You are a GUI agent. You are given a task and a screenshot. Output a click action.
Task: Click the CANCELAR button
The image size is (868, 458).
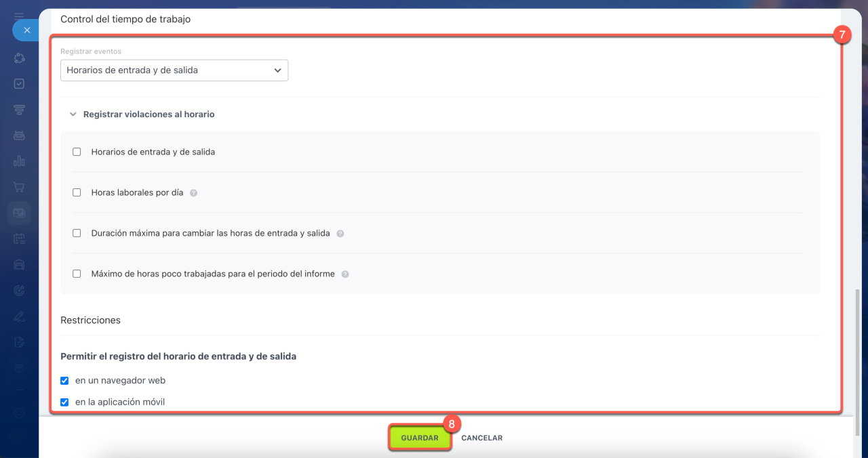[481, 438]
